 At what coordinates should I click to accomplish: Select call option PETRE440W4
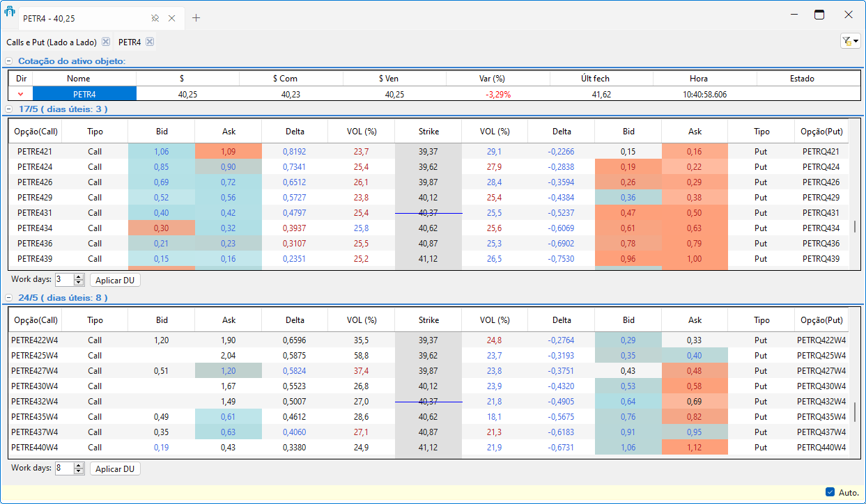tap(35, 448)
